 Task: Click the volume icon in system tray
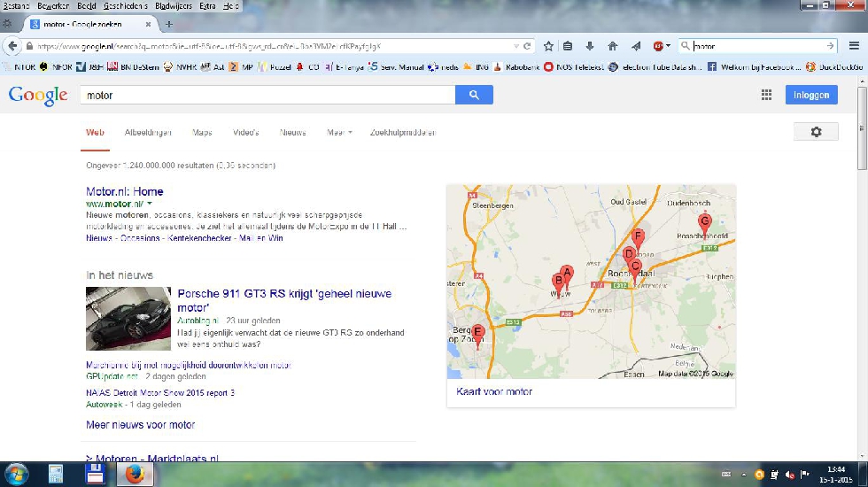point(790,475)
